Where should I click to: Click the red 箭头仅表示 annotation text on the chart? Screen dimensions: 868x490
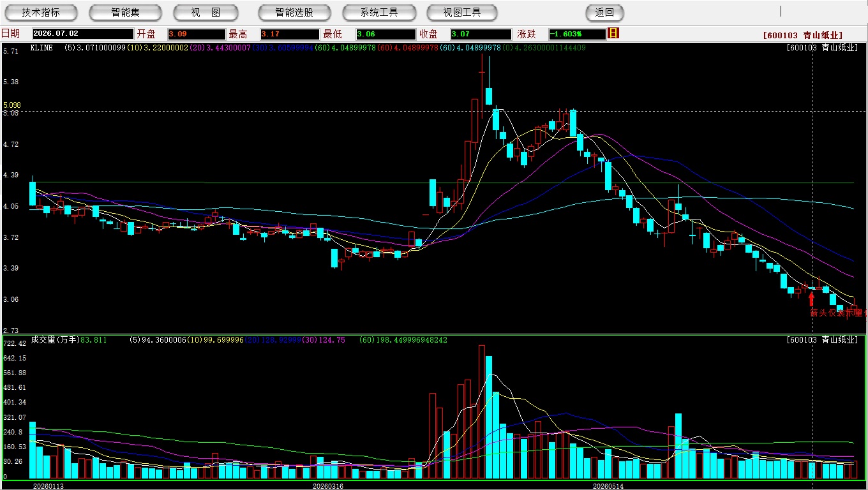838,313
